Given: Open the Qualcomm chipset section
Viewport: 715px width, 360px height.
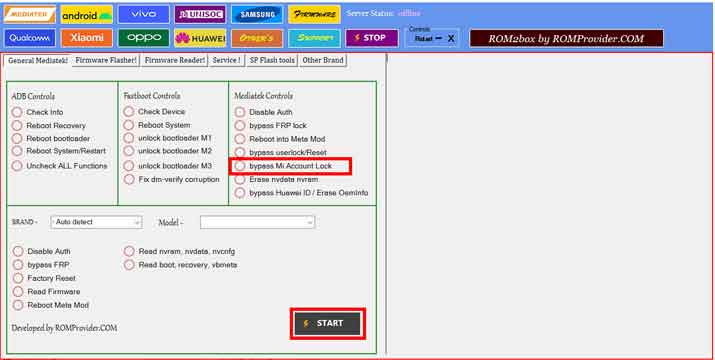Looking at the screenshot, I should [x=30, y=38].
